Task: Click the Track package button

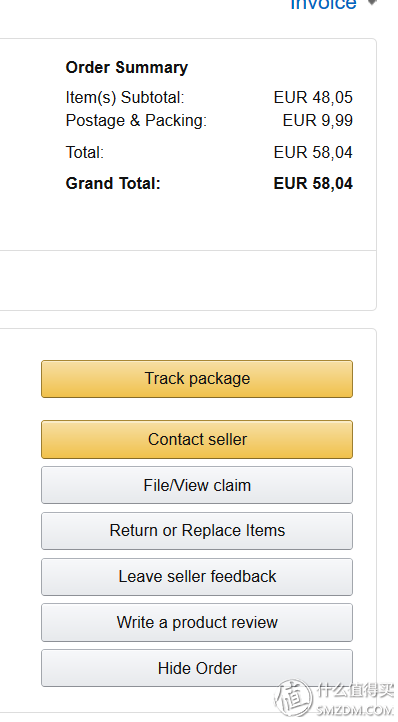Action: (x=197, y=379)
